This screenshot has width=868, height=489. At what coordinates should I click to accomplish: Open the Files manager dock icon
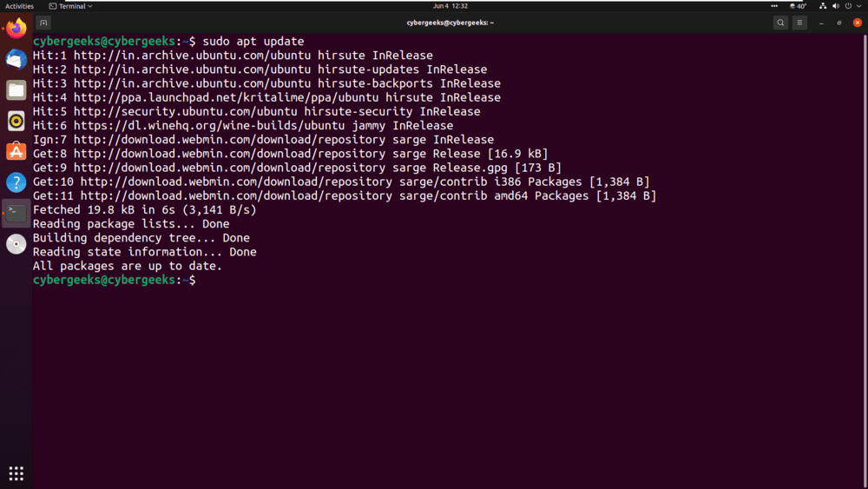[x=16, y=89]
